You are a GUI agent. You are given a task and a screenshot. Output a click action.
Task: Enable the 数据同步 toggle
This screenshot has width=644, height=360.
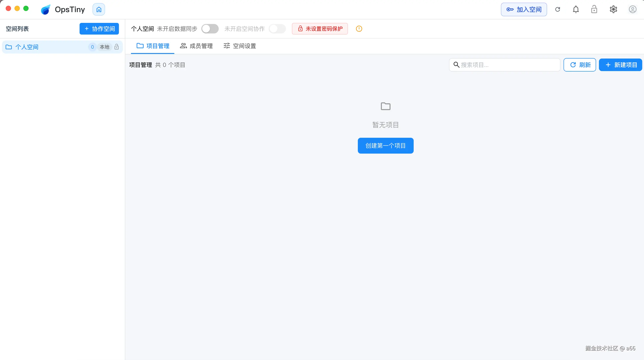tap(210, 29)
